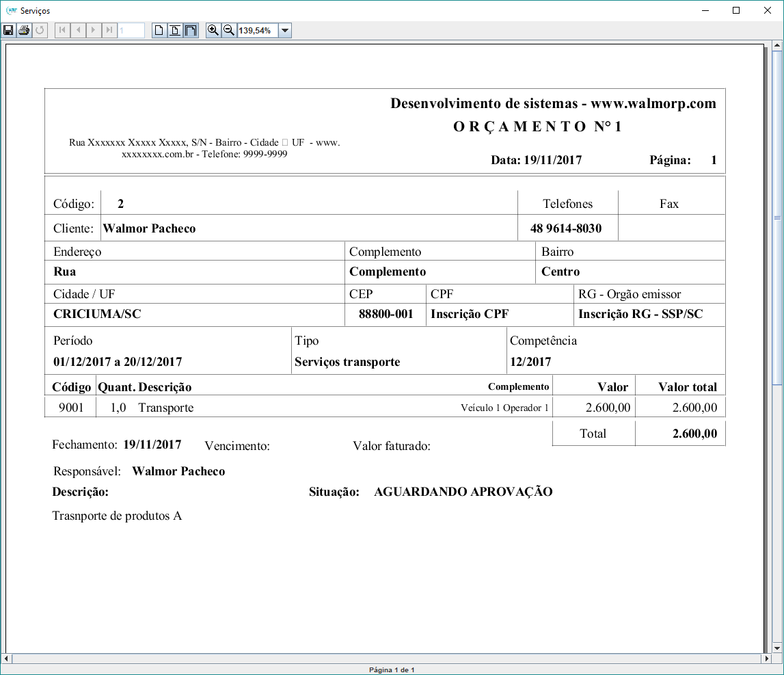The height and width of the screenshot is (675, 784).
Task: Click the horizontal scrollbar right arrow
Action: tap(766, 659)
